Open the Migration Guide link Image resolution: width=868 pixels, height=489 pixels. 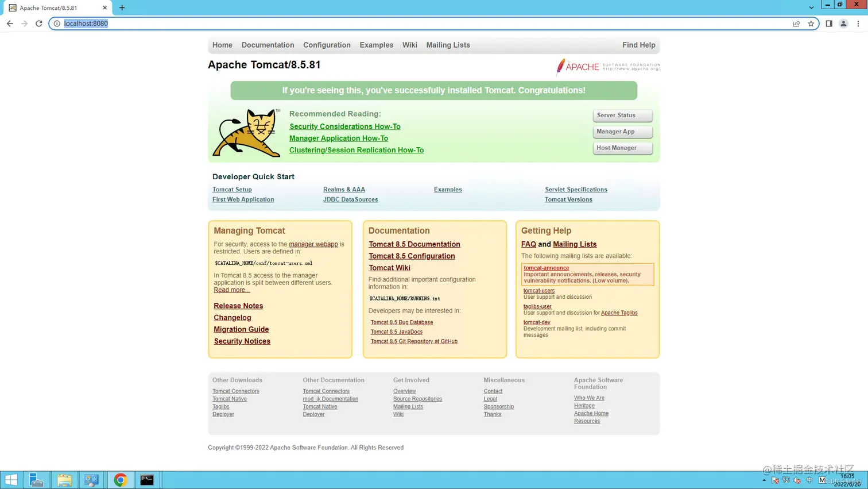(241, 329)
